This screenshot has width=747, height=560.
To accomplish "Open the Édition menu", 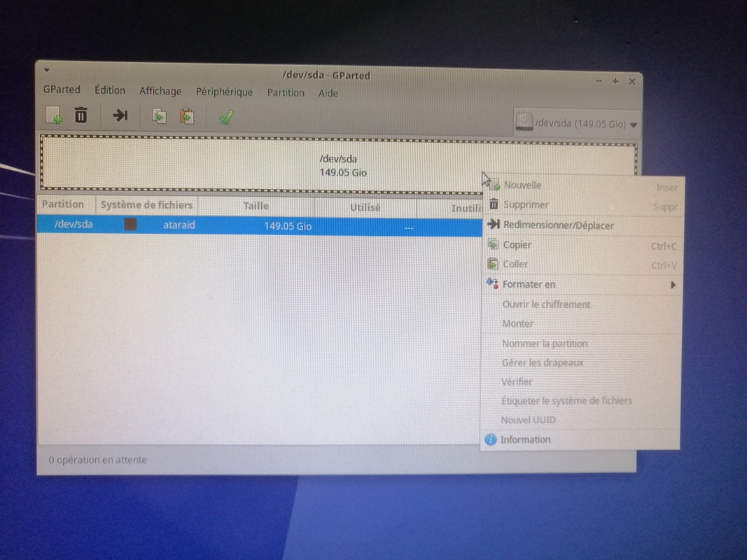I will (110, 90).
